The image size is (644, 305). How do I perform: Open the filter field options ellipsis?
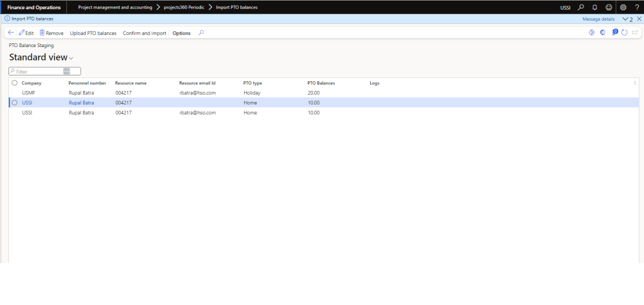[66, 71]
